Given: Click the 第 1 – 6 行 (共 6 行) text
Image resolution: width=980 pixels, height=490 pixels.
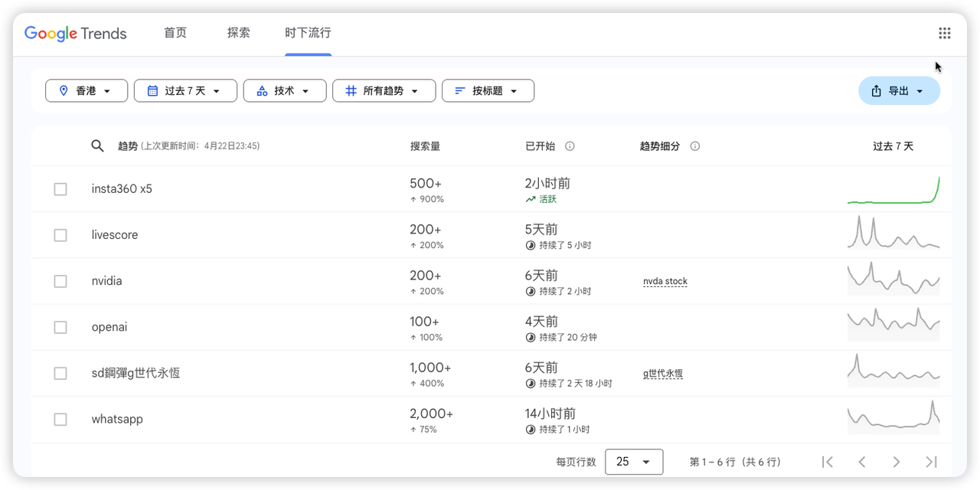Looking at the screenshot, I should pyautogui.click(x=735, y=462).
